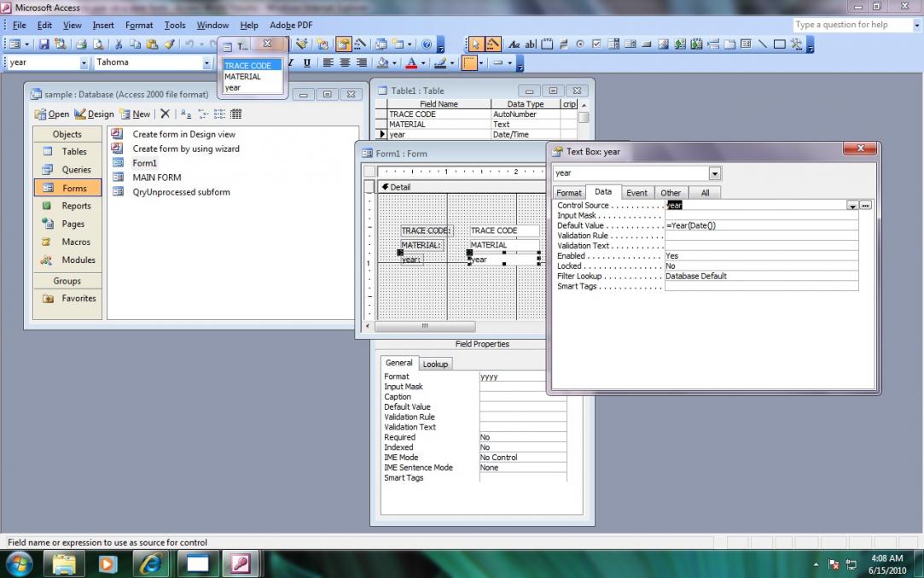The height and width of the screenshot is (578, 924).
Task: Open Control Source dropdown in property sheet
Action: (852, 205)
